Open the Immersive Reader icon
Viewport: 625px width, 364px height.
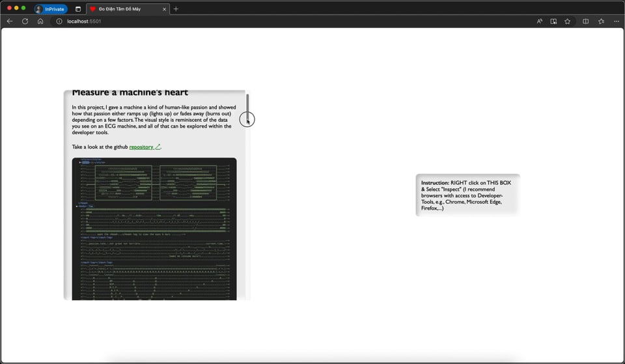click(553, 21)
